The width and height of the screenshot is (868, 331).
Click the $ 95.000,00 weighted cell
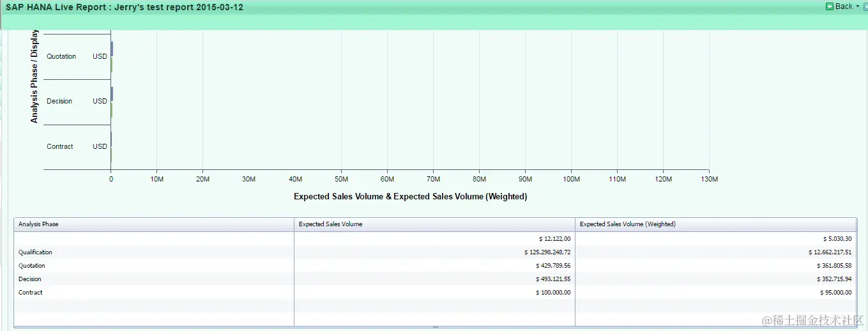click(835, 293)
